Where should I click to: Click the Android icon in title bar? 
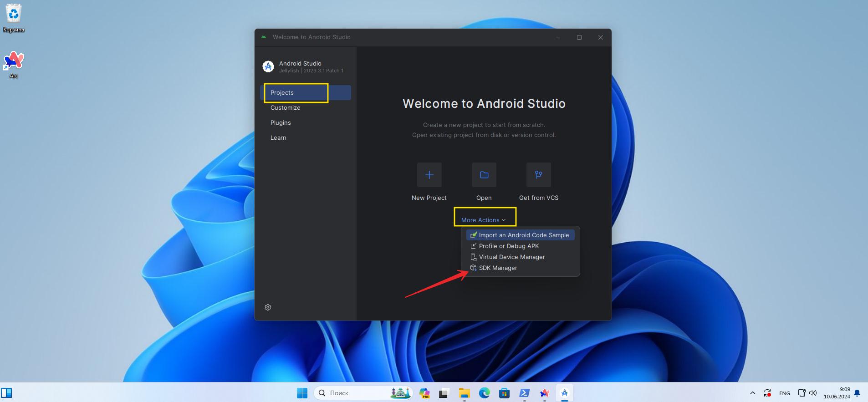click(x=264, y=37)
